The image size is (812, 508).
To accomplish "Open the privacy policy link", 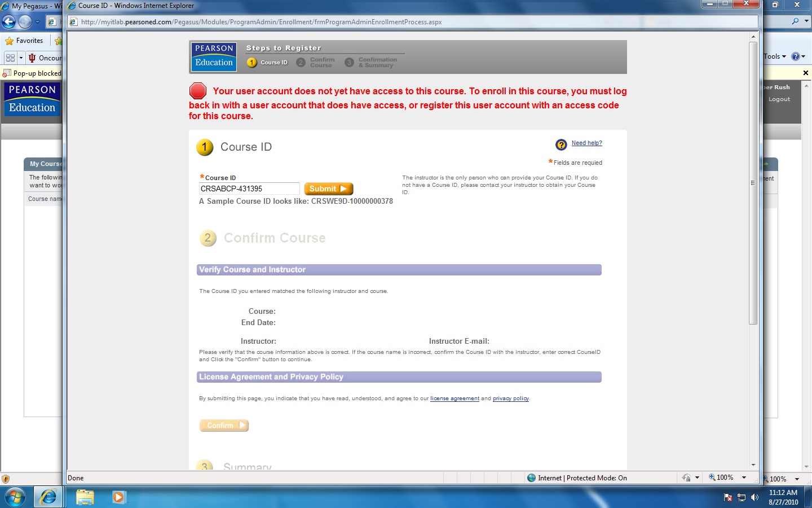I will [510, 398].
